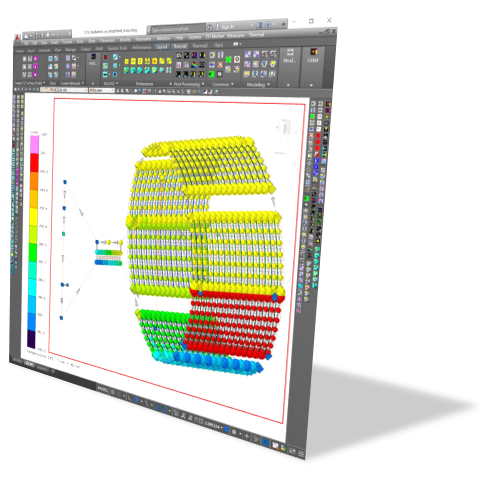Toggle object snap in status bar
This screenshot has height=480, width=480.
click(165, 409)
